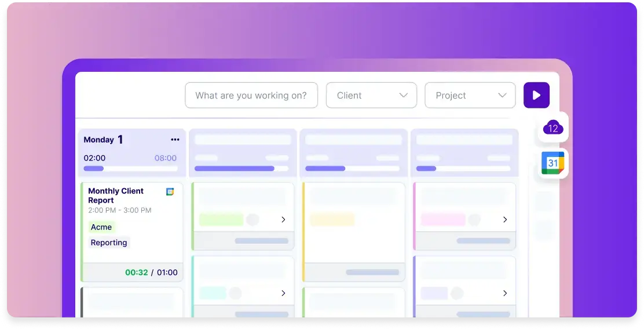Expand the green-tagged card's chevron in second column

(283, 220)
